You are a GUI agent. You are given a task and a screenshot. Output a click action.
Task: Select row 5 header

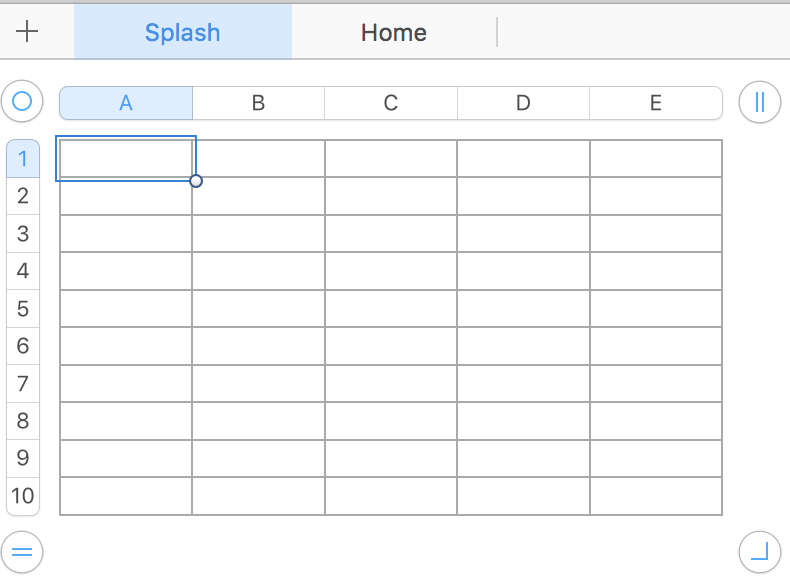pos(23,309)
